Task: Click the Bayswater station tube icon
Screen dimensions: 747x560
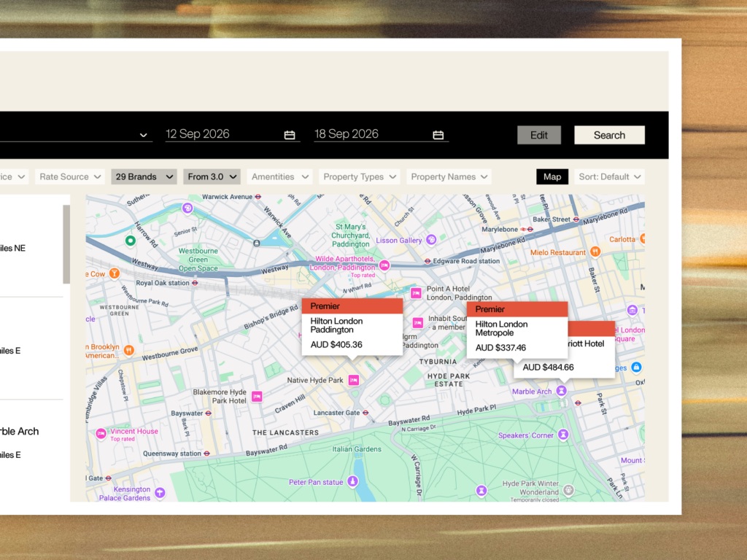Action: click(x=208, y=413)
